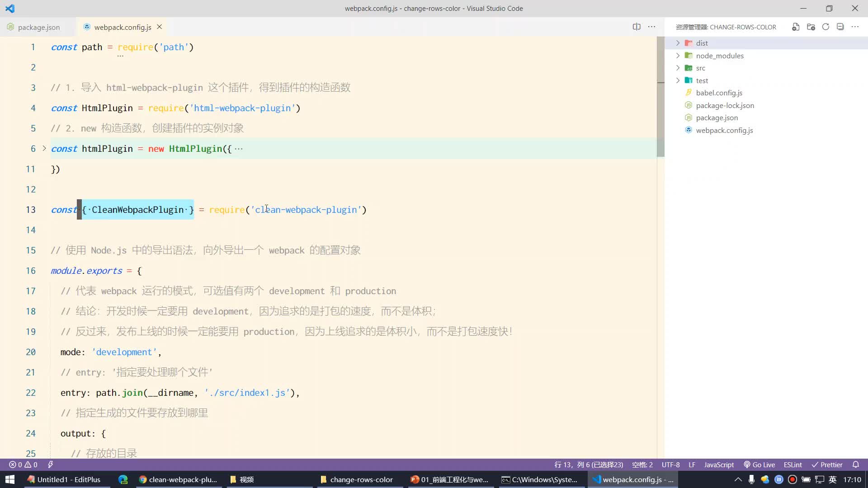This screenshot has width=868, height=488.
Task: Open the 视频 folder taskbar window
Action: click(x=269, y=479)
